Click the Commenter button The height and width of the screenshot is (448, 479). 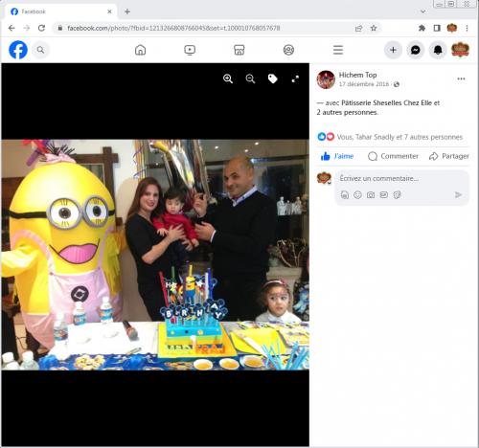[x=393, y=156]
